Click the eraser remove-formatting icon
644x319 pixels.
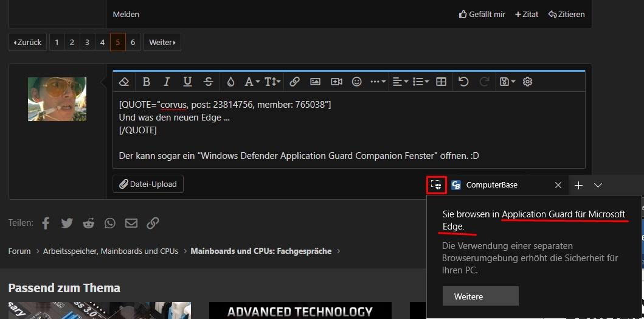pyautogui.click(x=124, y=82)
